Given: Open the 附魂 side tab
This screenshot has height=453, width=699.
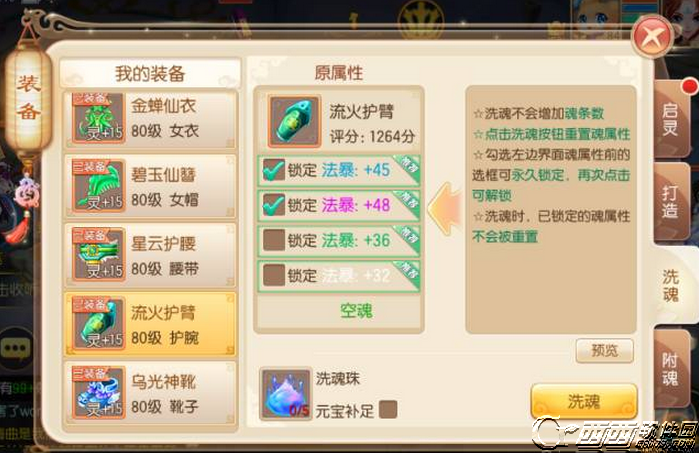Looking at the screenshot, I should pos(670,369).
